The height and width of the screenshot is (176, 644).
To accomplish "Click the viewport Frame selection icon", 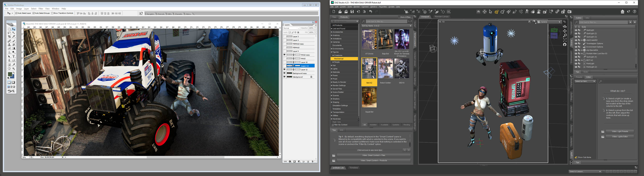I will coord(565,40).
